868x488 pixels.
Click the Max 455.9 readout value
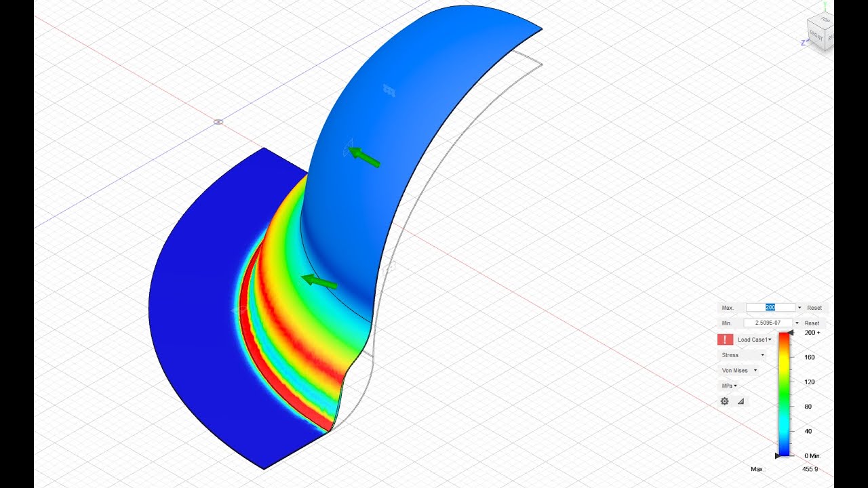point(810,469)
